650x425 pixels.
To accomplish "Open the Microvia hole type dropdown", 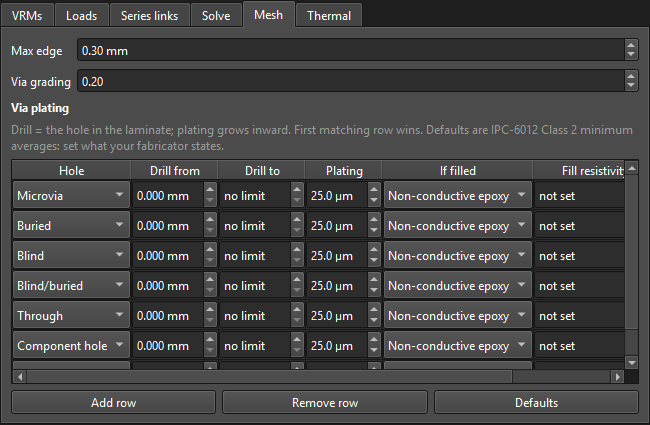I will 71,195.
